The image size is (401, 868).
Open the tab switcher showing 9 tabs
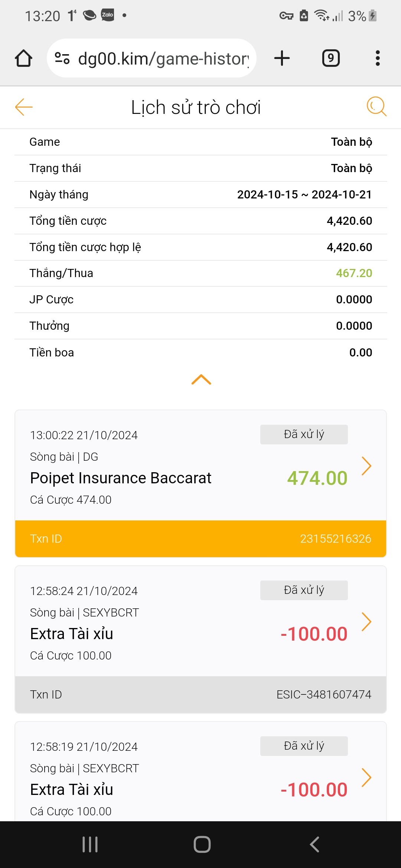tap(331, 58)
